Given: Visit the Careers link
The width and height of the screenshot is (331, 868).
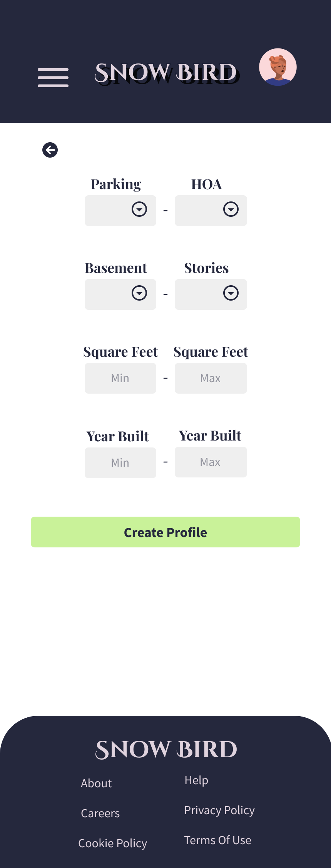Looking at the screenshot, I should 100,813.
